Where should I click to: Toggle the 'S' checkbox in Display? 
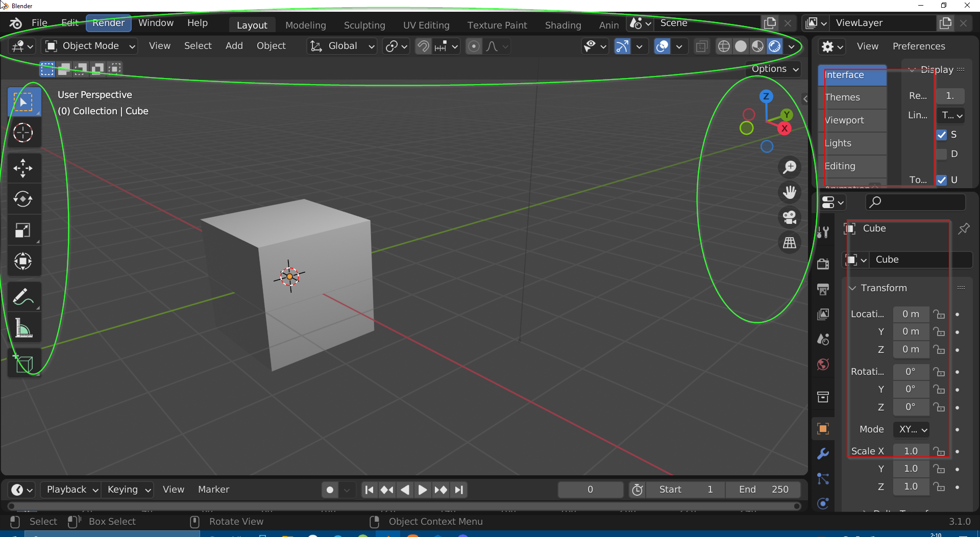tap(942, 135)
